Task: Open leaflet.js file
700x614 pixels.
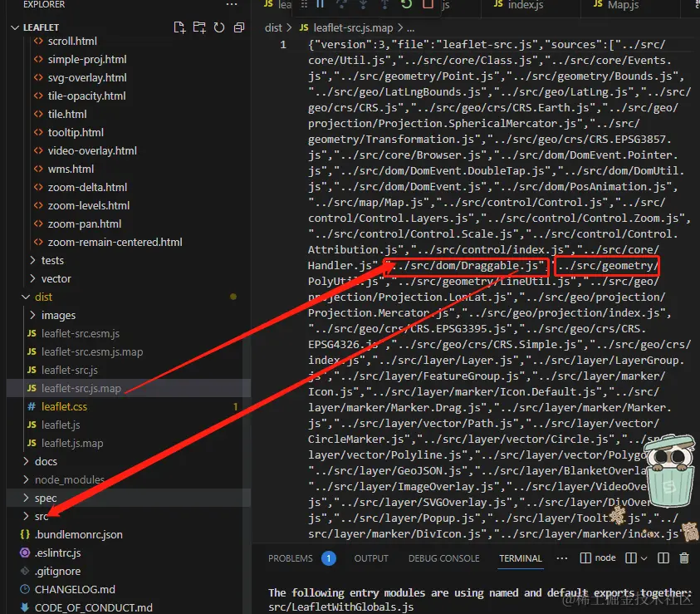Action: 61,425
